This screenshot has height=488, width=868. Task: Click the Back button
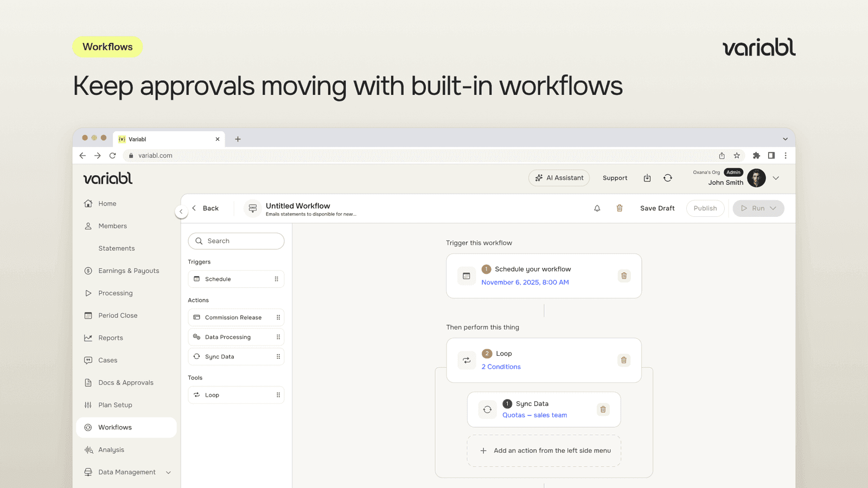click(x=205, y=208)
